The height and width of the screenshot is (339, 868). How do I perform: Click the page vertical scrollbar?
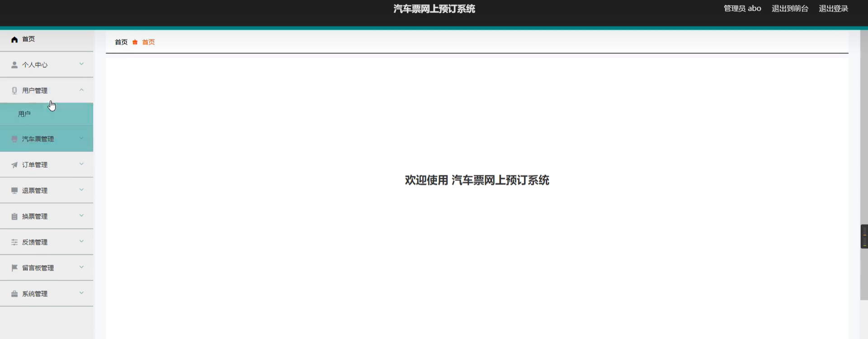tap(864, 165)
